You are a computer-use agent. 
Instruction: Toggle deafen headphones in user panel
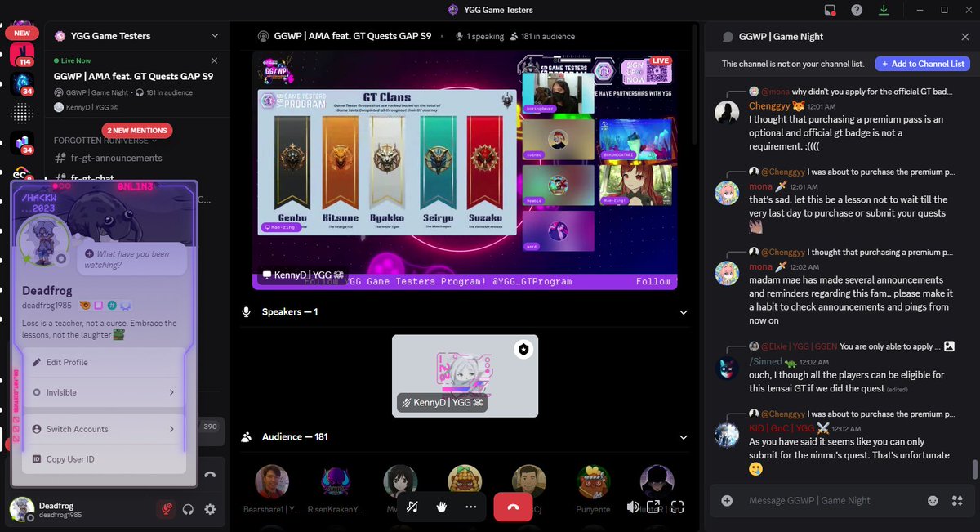[188, 509]
